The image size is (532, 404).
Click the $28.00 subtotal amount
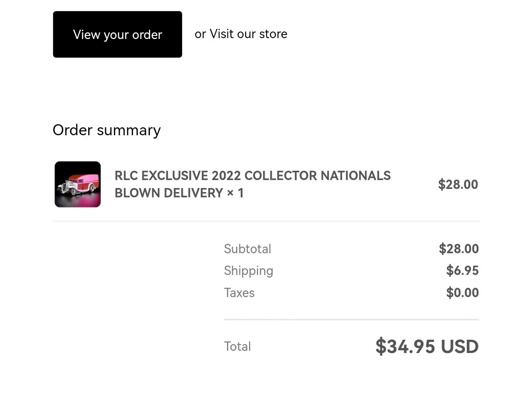click(459, 249)
